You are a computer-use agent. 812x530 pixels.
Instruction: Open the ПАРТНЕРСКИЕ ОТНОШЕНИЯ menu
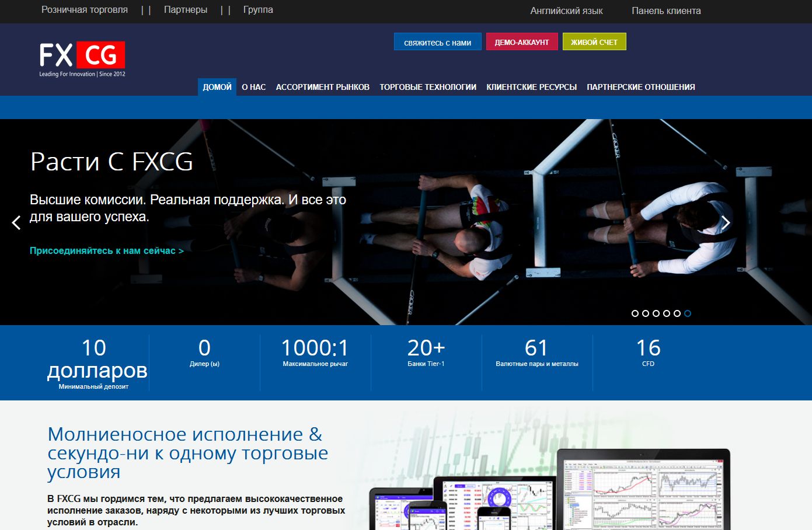click(641, 86)
